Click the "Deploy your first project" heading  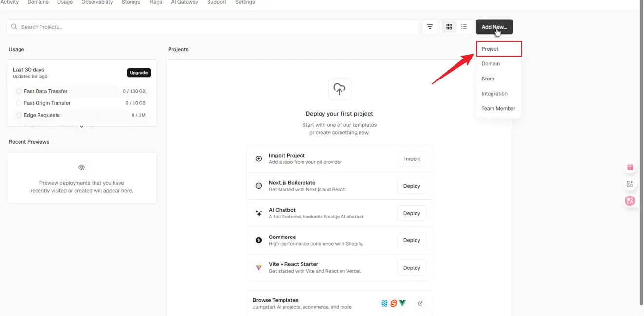(x=340, y=114)
